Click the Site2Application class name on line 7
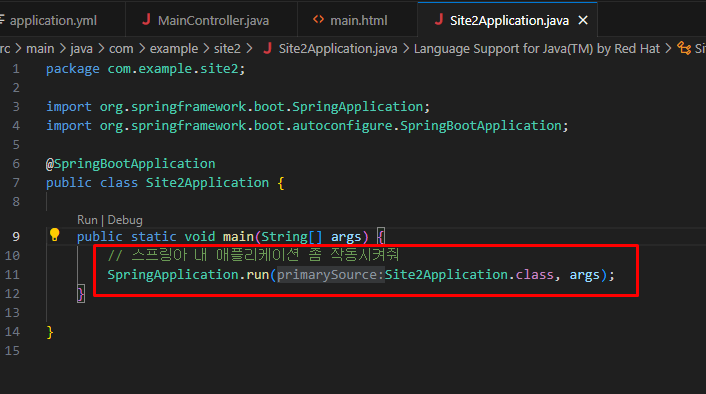This screenshot has height=394, width=706. point(207,183)
